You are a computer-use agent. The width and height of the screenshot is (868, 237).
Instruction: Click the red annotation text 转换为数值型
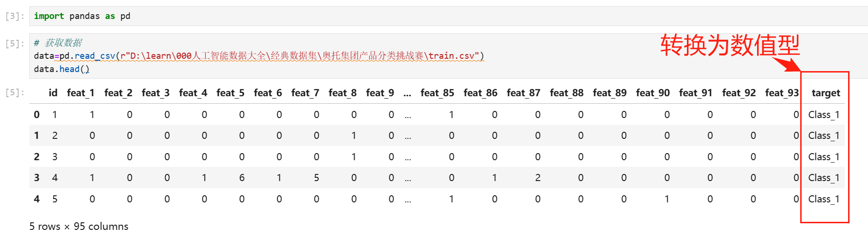[x=730, y=46]
